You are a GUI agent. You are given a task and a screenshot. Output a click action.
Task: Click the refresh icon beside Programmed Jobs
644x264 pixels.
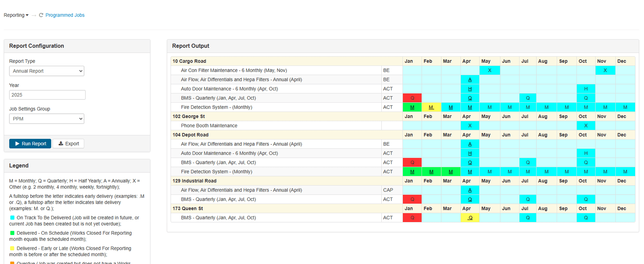tap(41, 15)
